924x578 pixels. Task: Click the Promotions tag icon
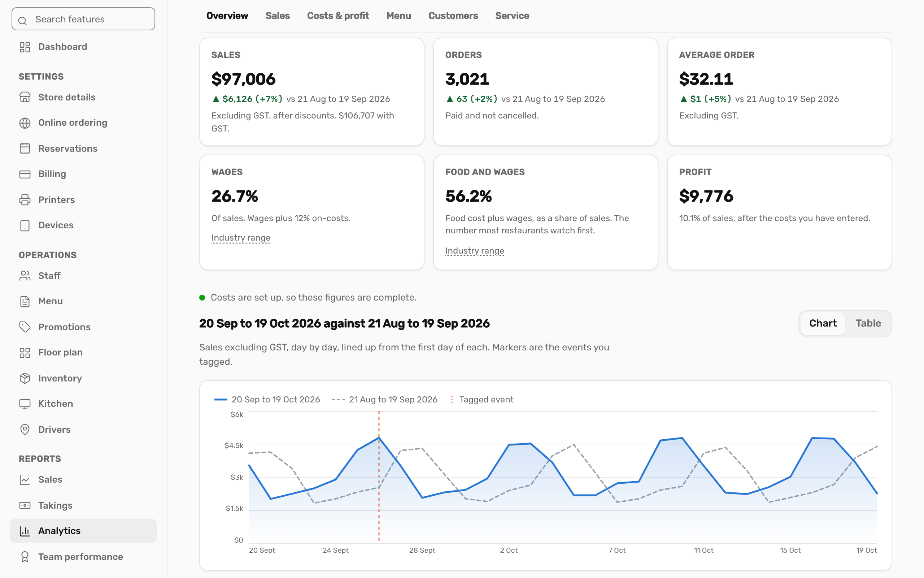click(x=25, y=327)
